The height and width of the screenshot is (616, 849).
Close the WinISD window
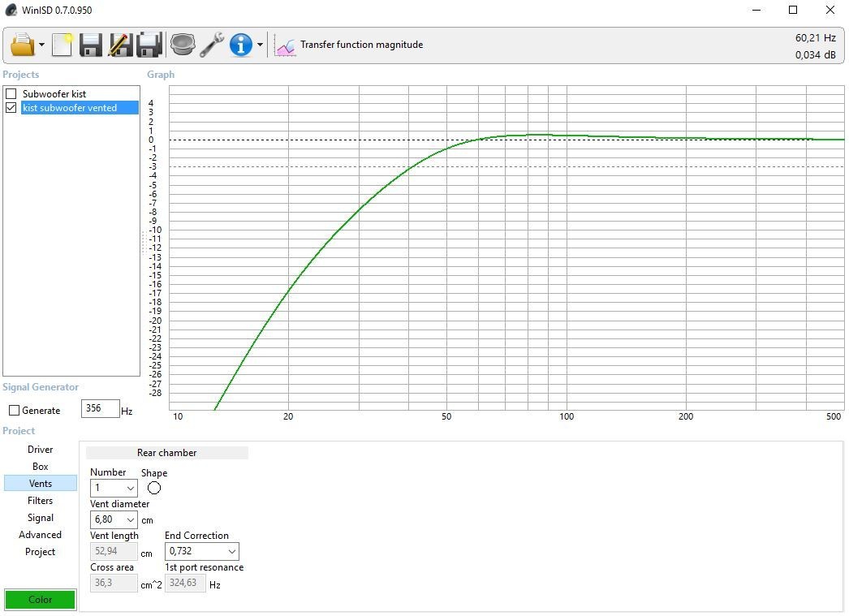(830, 10)
